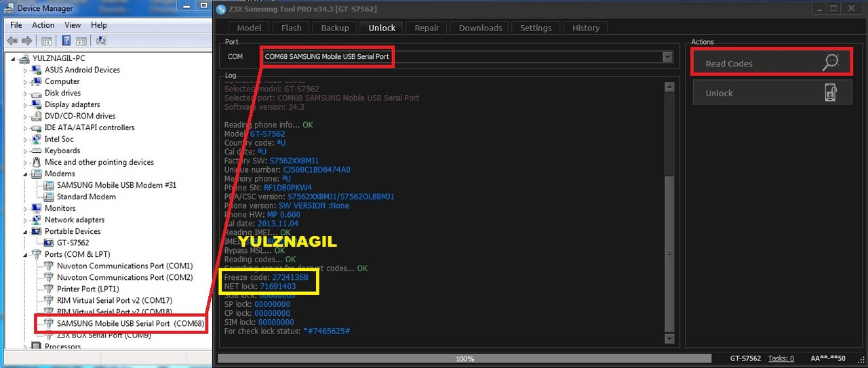This screenshot has width=868, height=368.
Task: Select the ASUS Android Devices icon
Action: [38, 70]
